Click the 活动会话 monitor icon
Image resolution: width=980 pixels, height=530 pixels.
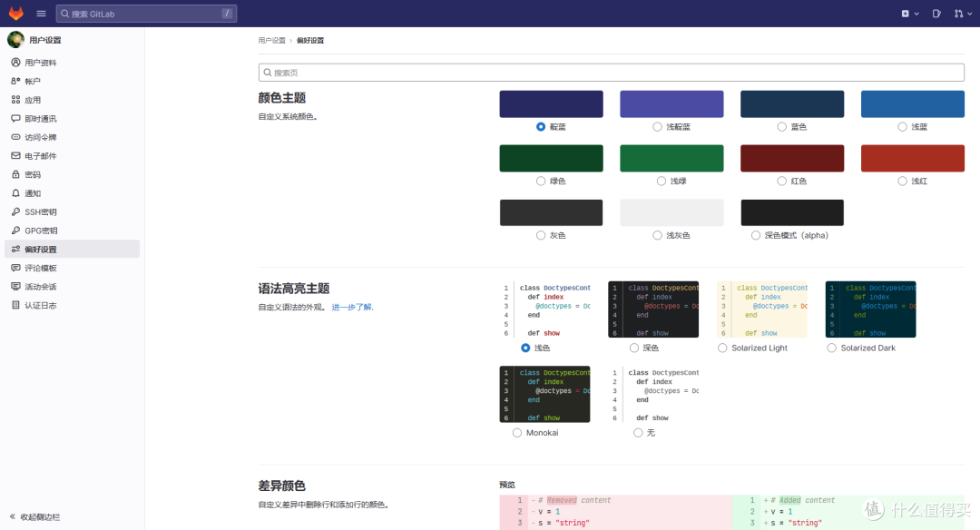[x=15, y=286]
